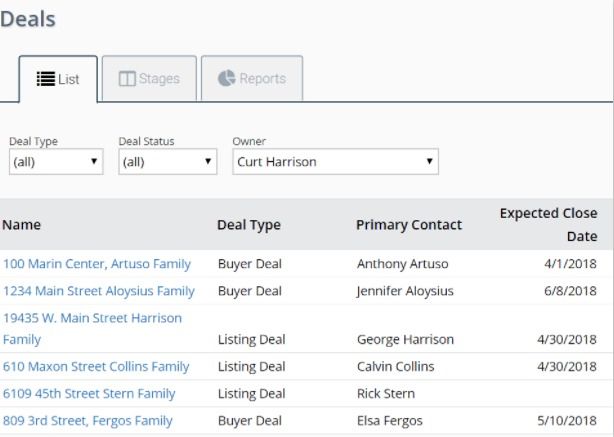Click Listing Deal in Calvin Collins row

251,367
